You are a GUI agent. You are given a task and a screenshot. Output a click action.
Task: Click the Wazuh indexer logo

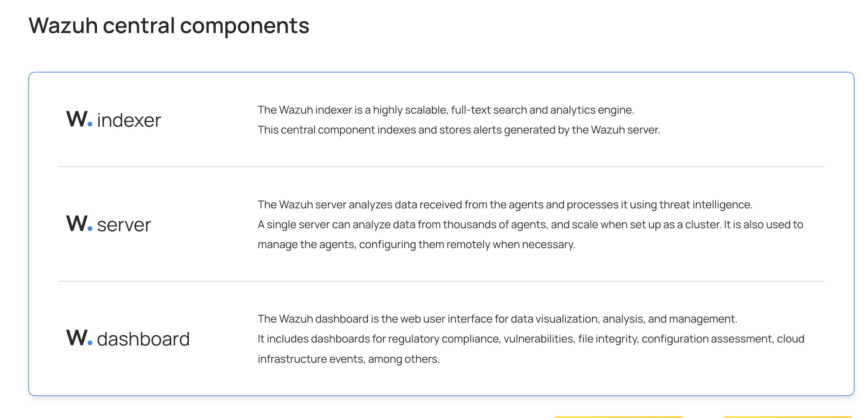coord(114,119)
